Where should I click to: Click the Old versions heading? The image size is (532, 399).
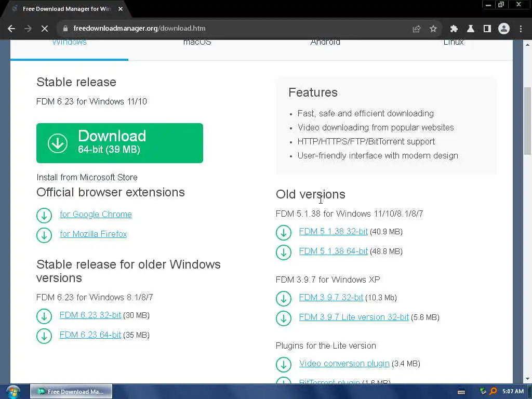311,194
